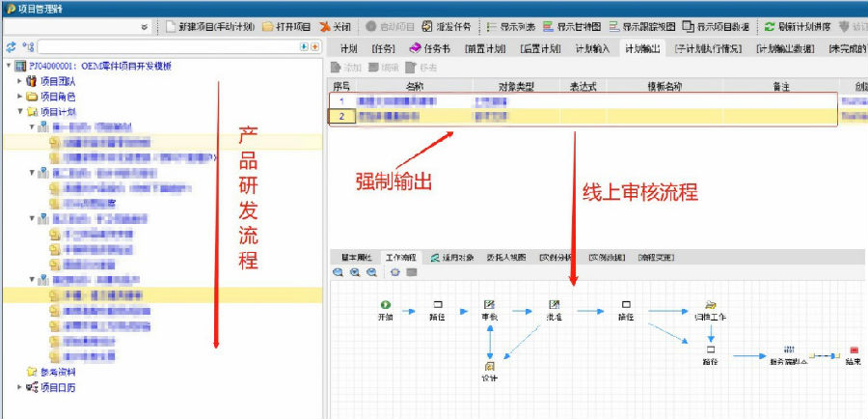The height and width of the screenshot is (419, 868).
Task: Click the refresh icon above project tree
Action: [x=11, y=46]
